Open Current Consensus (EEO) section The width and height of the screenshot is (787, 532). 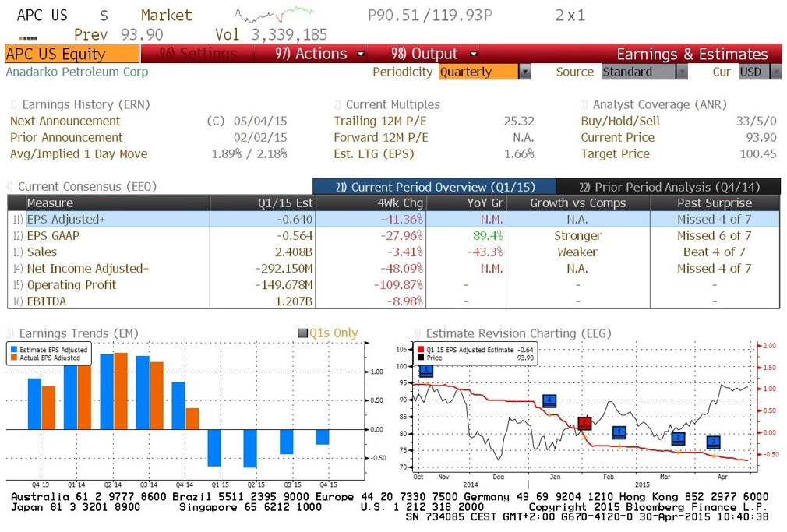coord(82,187)
